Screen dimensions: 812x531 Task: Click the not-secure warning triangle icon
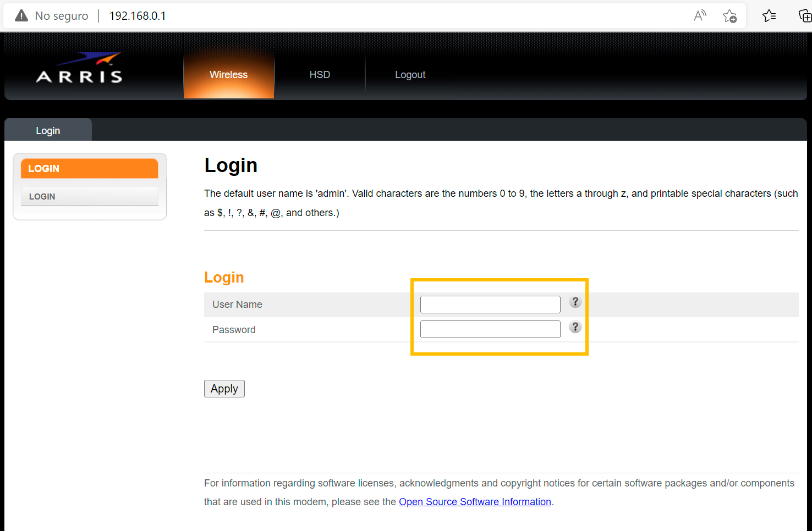click(x=21, y=15)
